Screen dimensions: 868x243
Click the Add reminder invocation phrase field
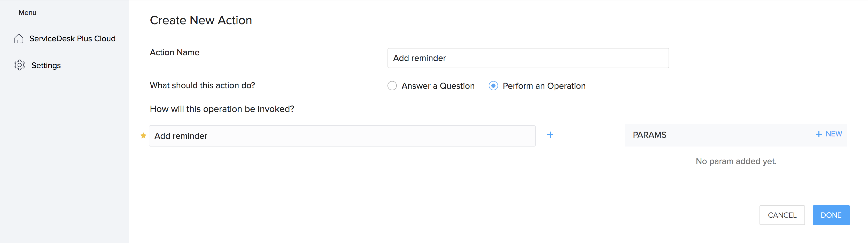342,136
